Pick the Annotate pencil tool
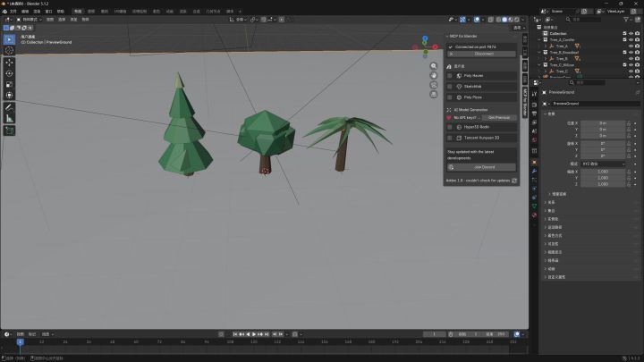644x362 pixels. pyautogui.click(x=9, y=107)
